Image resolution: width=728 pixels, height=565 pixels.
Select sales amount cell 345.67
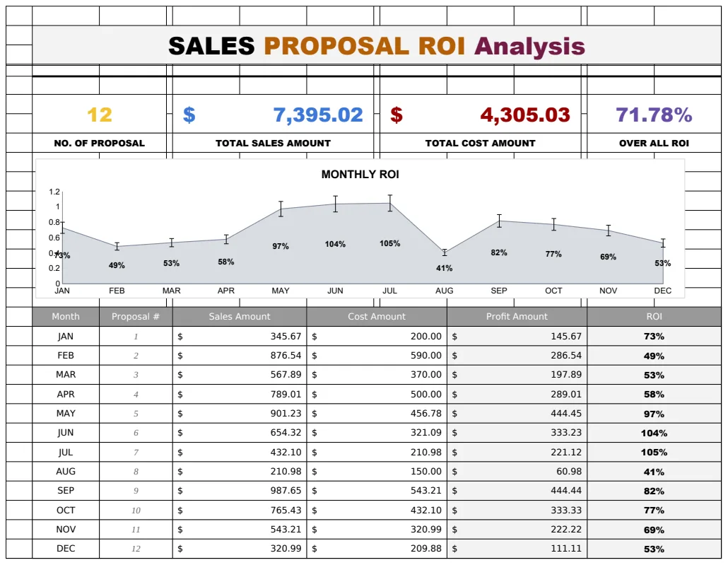pos(240,337)
